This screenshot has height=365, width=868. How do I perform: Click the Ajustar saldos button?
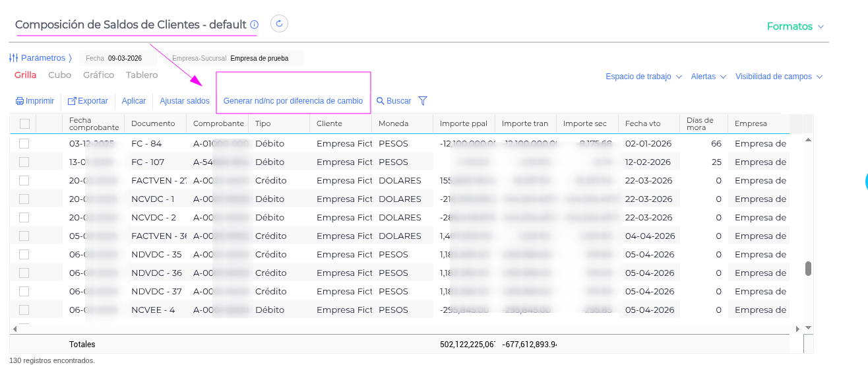pos(184,101)
